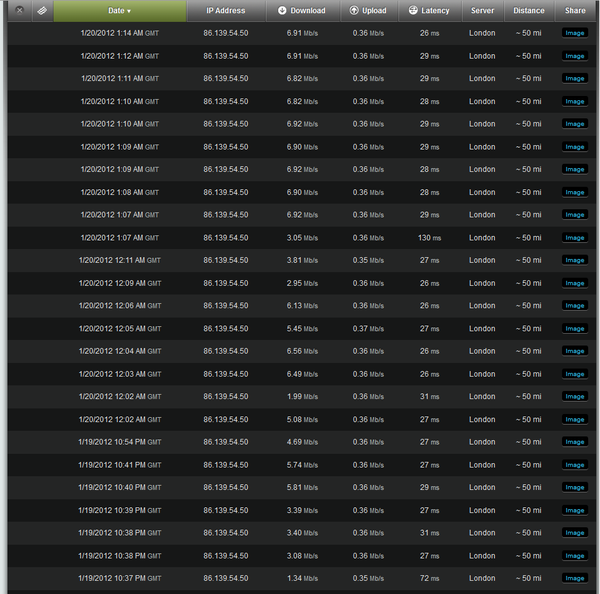Click the 2.95 Mb/s download value
600x594 pixels.
(x=302, y=283)
